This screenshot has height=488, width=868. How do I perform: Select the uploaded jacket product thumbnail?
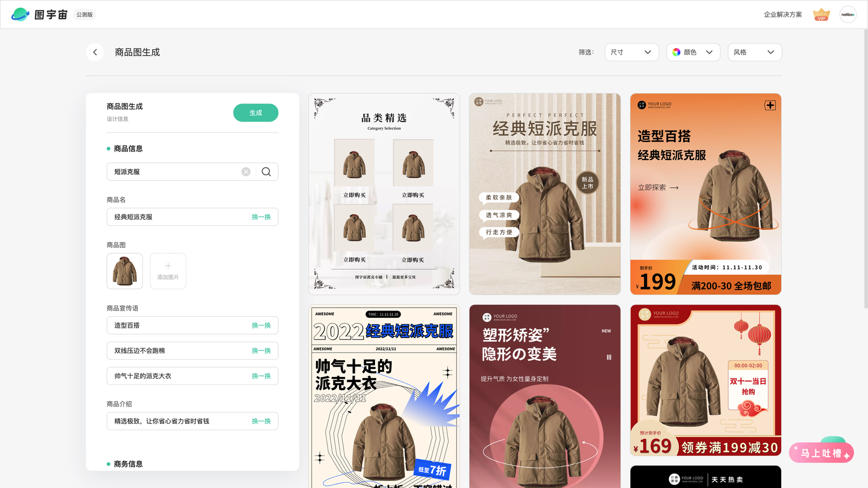coord(124,271)
